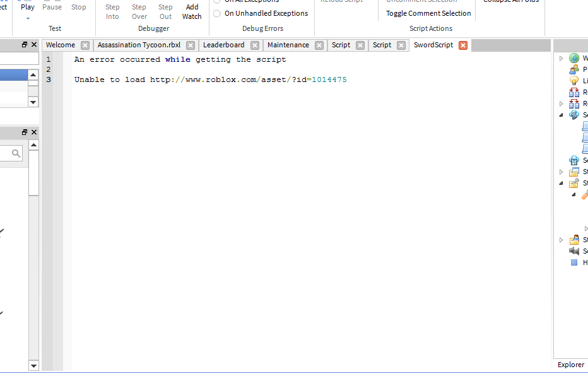Expand the Workspace node in Explorer

561,58
